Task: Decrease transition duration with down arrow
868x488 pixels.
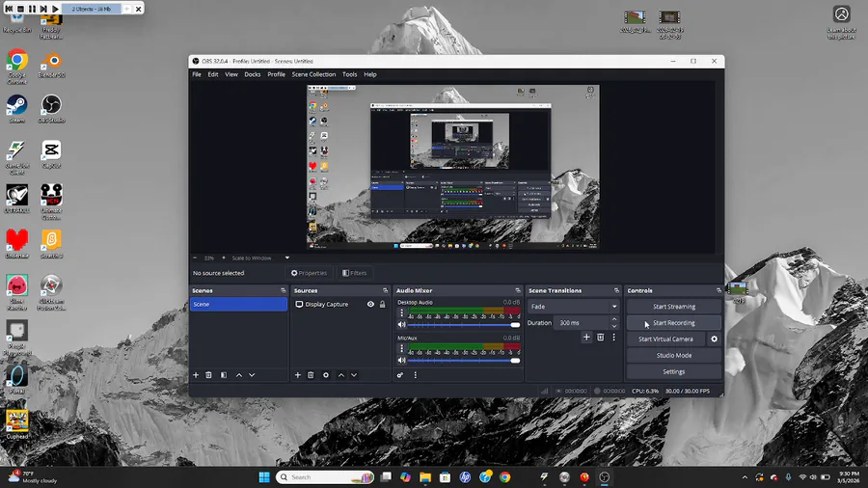Action: (614, 326)
